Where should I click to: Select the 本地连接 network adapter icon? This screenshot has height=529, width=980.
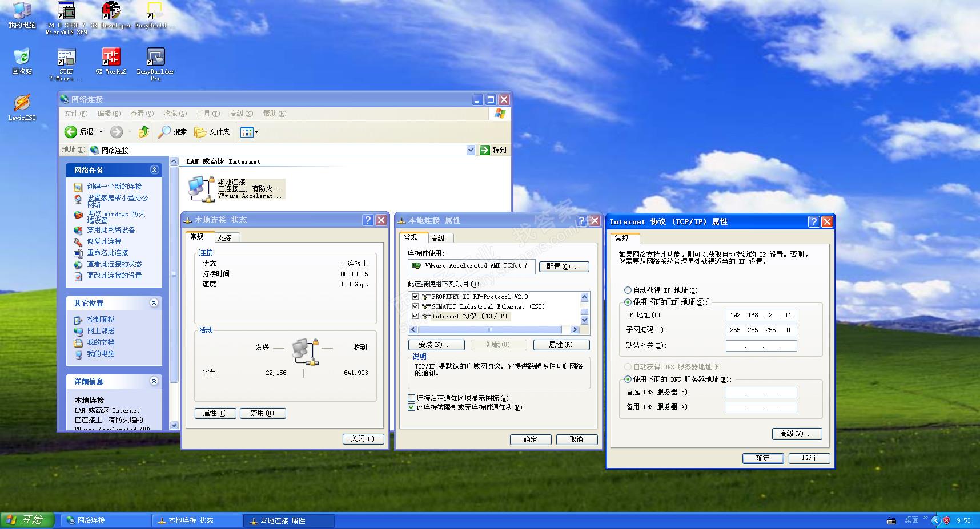tap(202, 189)
